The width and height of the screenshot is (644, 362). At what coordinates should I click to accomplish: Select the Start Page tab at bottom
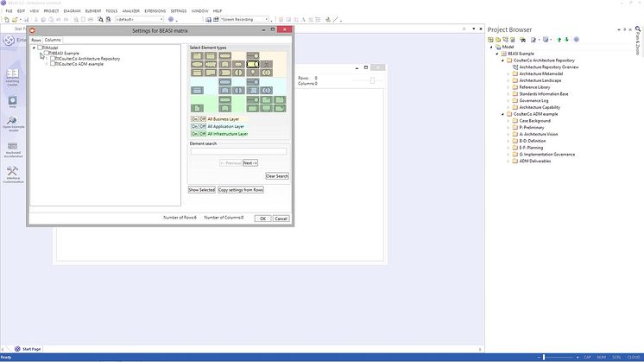pos(28,349)
